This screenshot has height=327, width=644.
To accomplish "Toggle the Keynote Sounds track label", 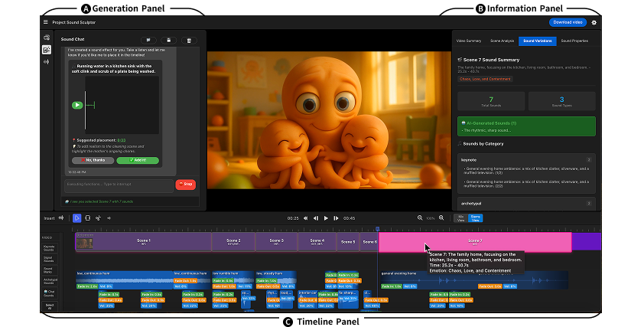I will coord(49,248).
